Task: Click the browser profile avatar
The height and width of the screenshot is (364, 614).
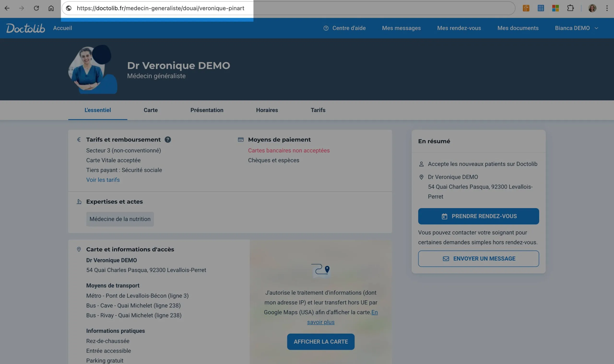Action: 592,8
